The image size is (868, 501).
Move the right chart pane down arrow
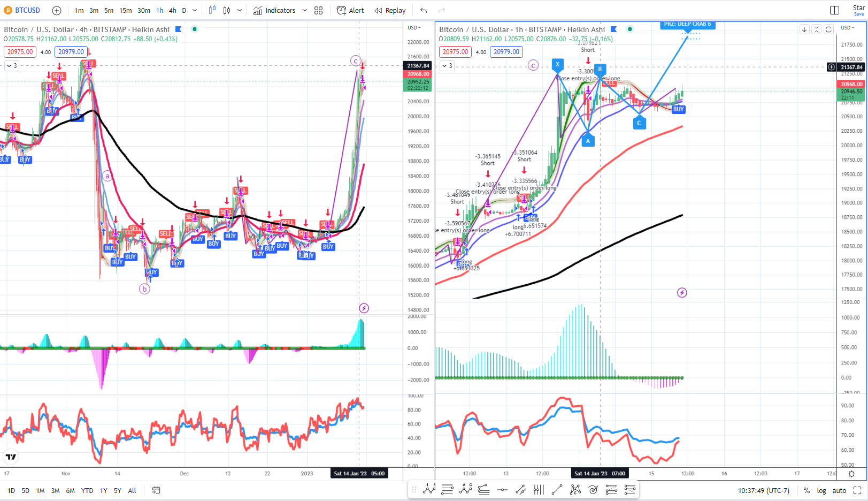pyautogui.click(x=804, y=29)
